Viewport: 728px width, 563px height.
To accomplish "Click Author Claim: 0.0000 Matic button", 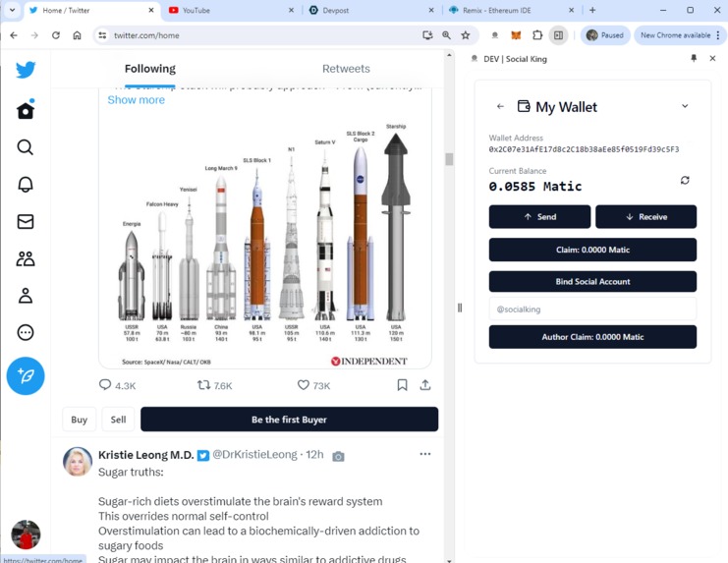I will point(592,337).
